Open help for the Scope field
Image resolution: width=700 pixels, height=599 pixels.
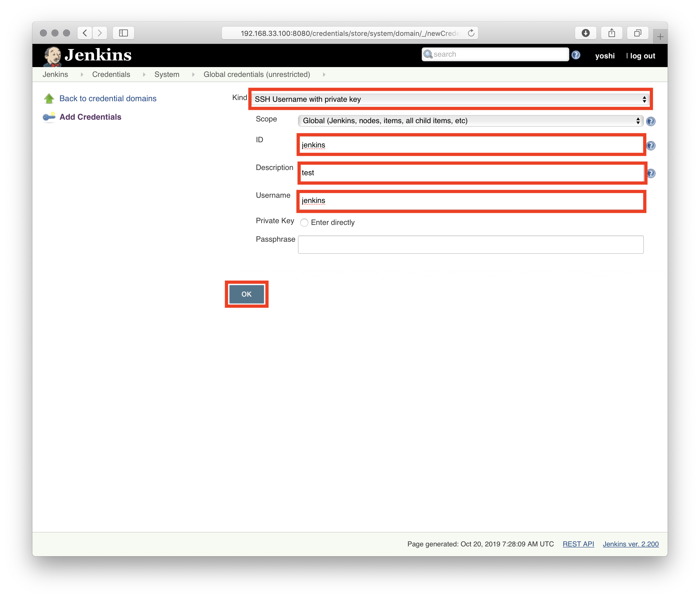(651, 121)
